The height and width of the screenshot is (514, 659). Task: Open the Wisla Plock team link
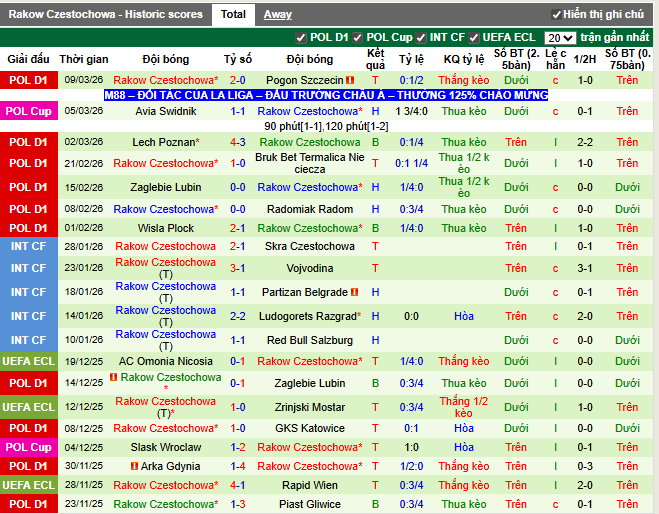click(166, 228)
